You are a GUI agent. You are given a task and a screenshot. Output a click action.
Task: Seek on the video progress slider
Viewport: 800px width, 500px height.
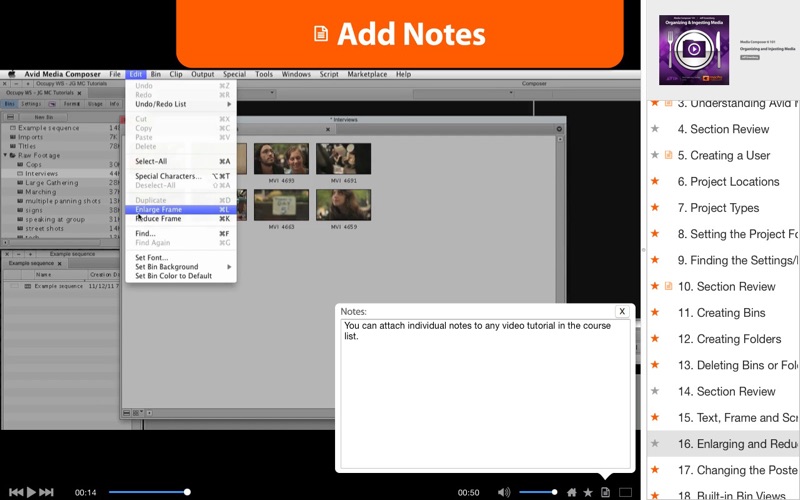point(149,492)
